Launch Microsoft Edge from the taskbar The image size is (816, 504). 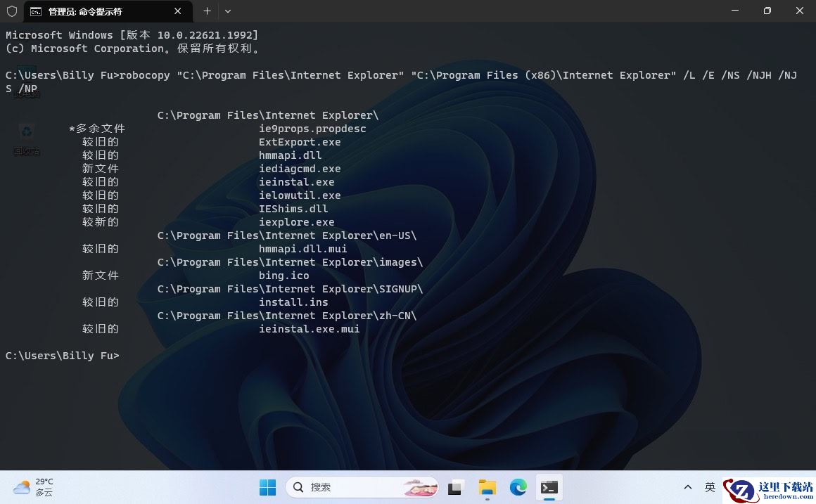(518, 487)
